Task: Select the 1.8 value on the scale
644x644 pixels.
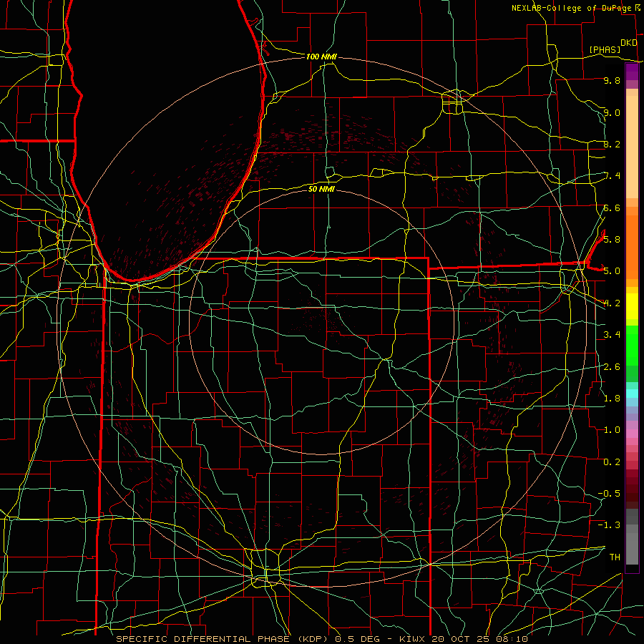Action: (x=612, y=398)
